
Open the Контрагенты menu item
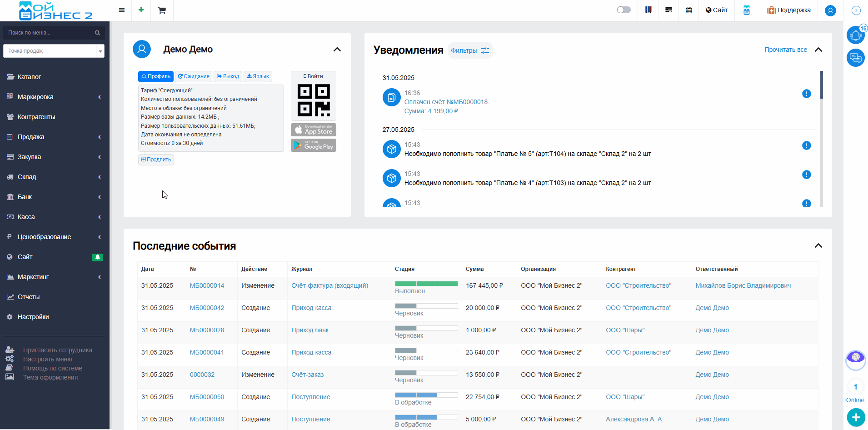click(36, 117)
